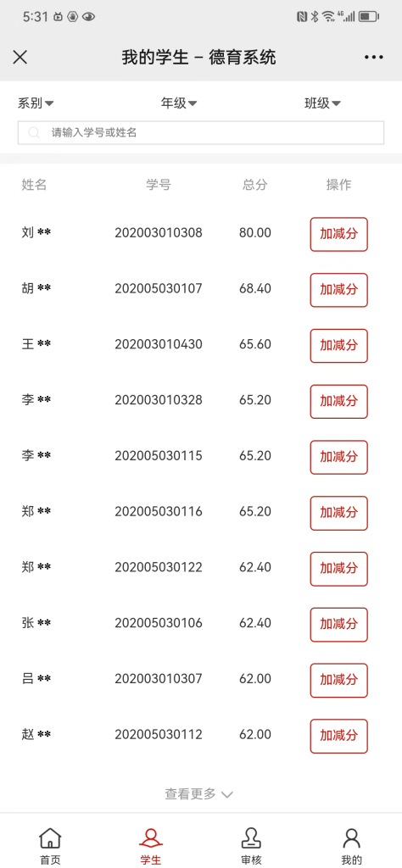Click 加减分 for student 202003010430
This screenshot has height=868, width=402.
(339, 346)
